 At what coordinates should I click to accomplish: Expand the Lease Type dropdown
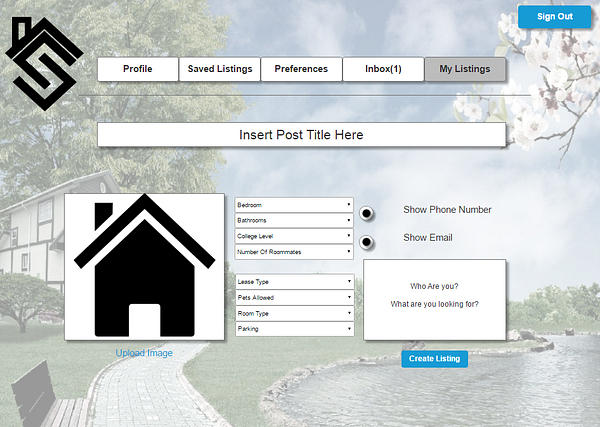295,282
